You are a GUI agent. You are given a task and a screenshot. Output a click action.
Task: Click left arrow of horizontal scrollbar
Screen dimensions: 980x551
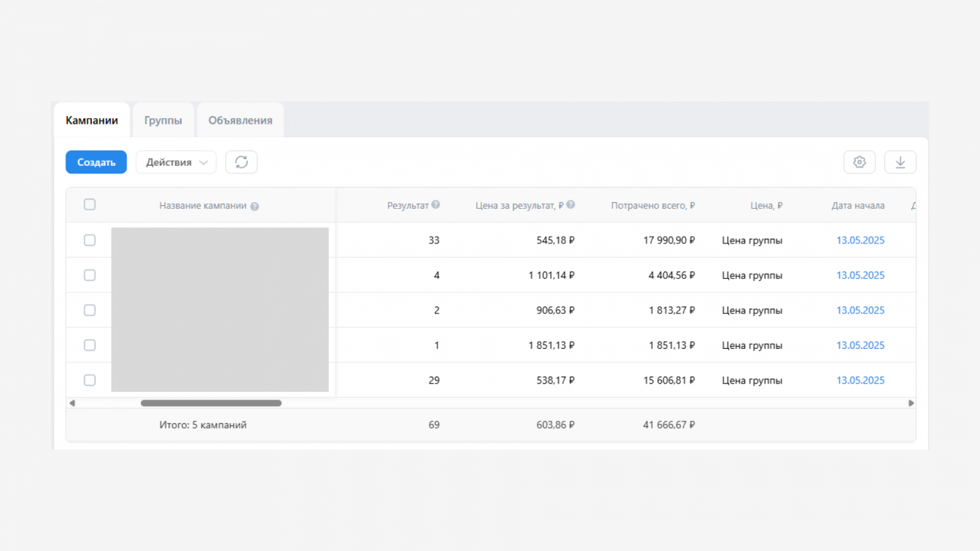(x=72, y=403)
